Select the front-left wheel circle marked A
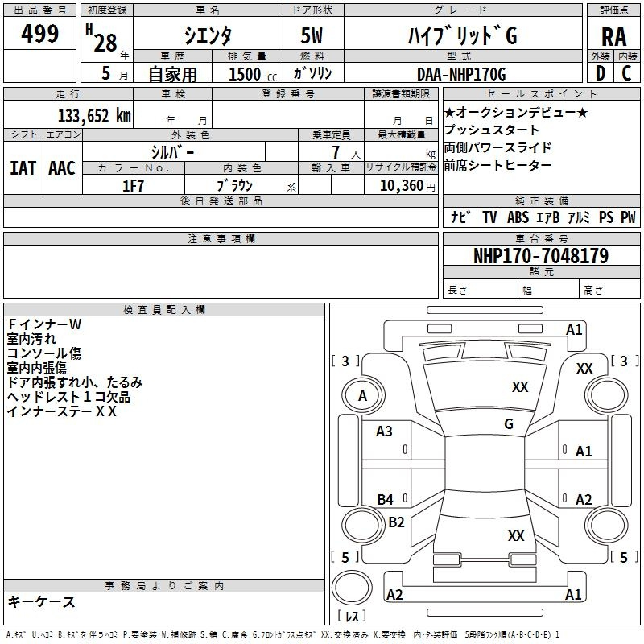The width and height of the screenshot is (644, 644). 363,395
